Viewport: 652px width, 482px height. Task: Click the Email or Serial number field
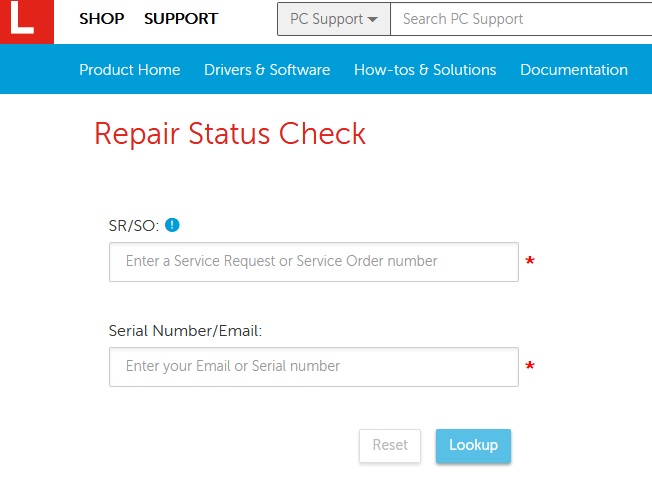313,367
